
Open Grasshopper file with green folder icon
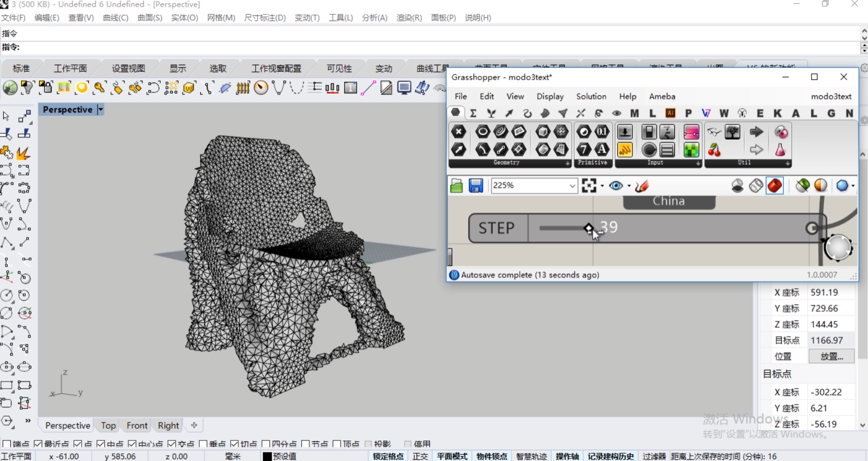pos(456,185)
